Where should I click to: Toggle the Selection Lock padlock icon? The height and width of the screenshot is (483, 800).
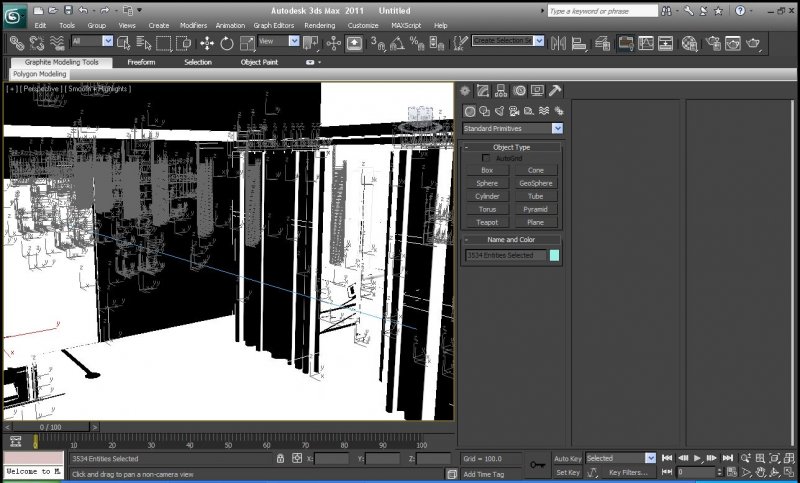pos(280,458)
